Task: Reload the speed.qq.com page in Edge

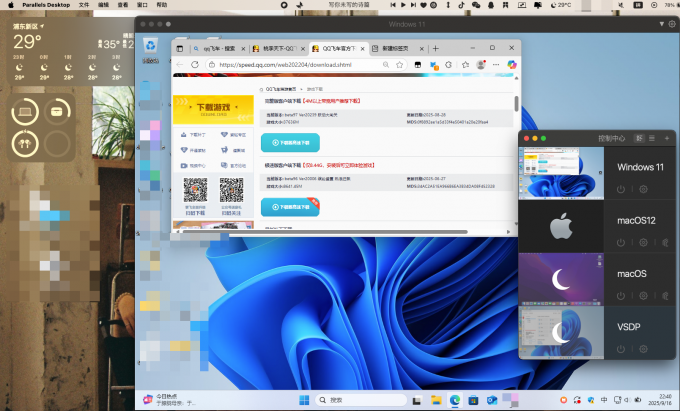Action: [x=195, y=65]
